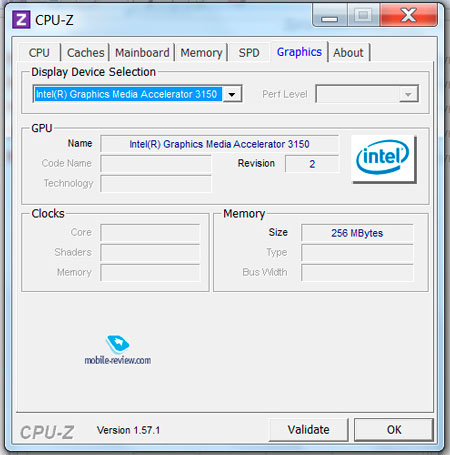Screen dimensions: 450x455
Task: Click the Intel logo image
Action: [383, 159]
